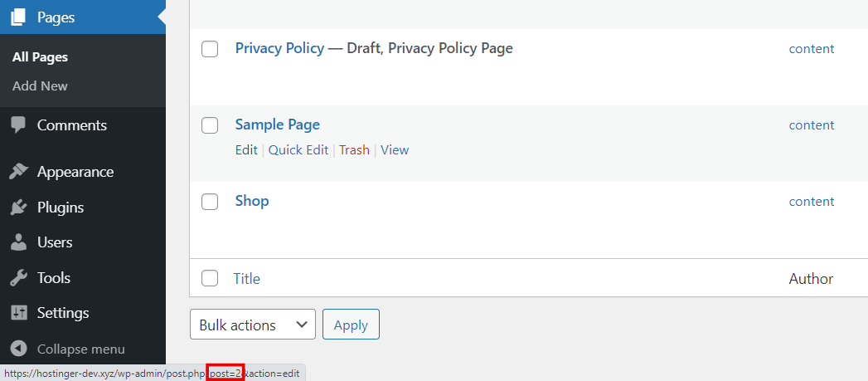Screen dimensions: 868x381
Task: Check the Privacy Policy page checkbox
Action: [x=211, y=49]
